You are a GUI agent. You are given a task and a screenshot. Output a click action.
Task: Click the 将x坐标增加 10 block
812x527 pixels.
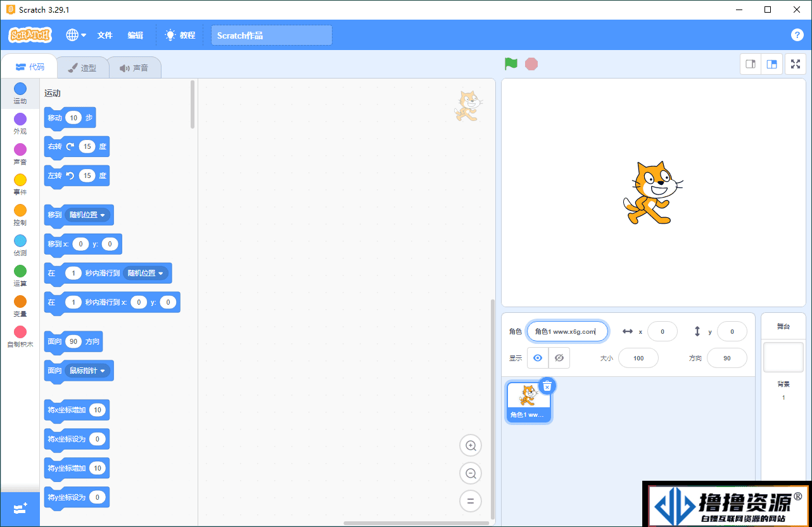(x=77, y=410)
